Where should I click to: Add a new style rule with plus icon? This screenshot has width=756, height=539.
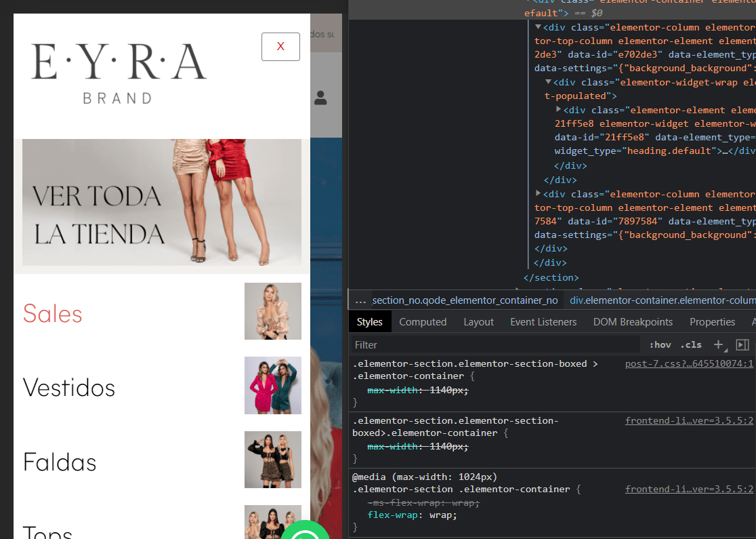tap(718, 344)
